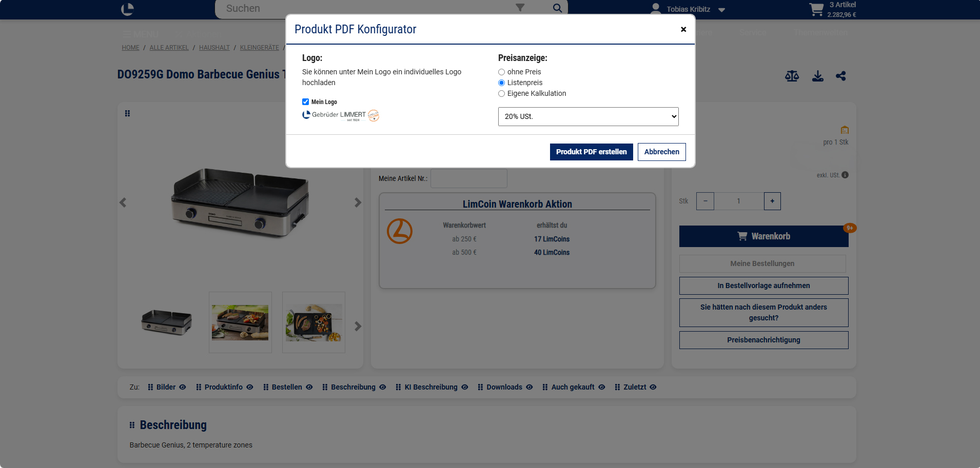The height and width of the screenshot is (468, 980).
Task: Click the warehouse stock icon
Action: [845, 130]
